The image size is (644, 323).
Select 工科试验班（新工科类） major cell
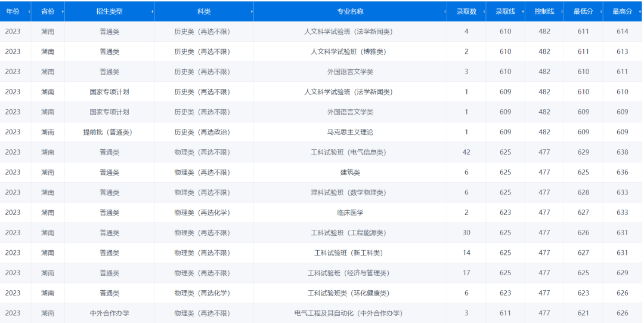coord(350,253)
